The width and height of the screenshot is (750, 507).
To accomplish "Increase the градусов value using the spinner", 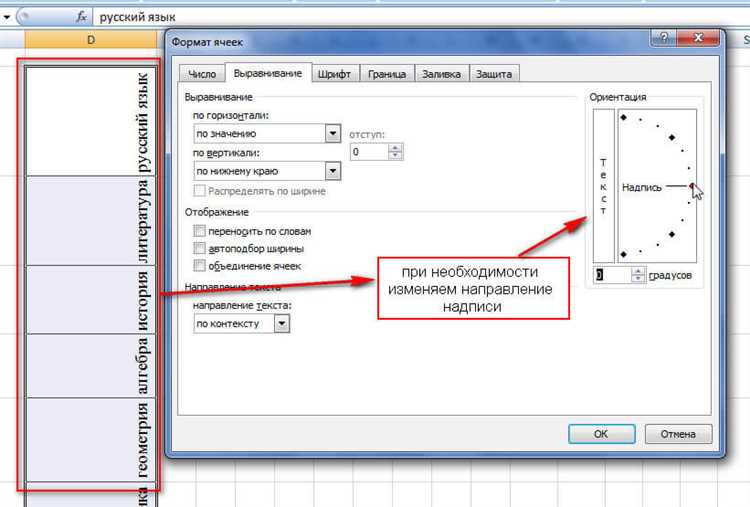I will pyautogui.click(x=639, y=270).
